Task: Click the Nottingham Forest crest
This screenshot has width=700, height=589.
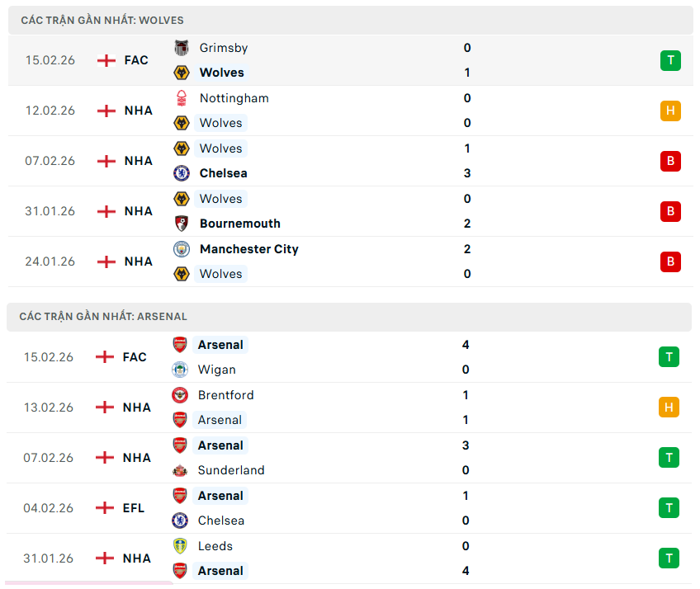Action: point(182,98)
